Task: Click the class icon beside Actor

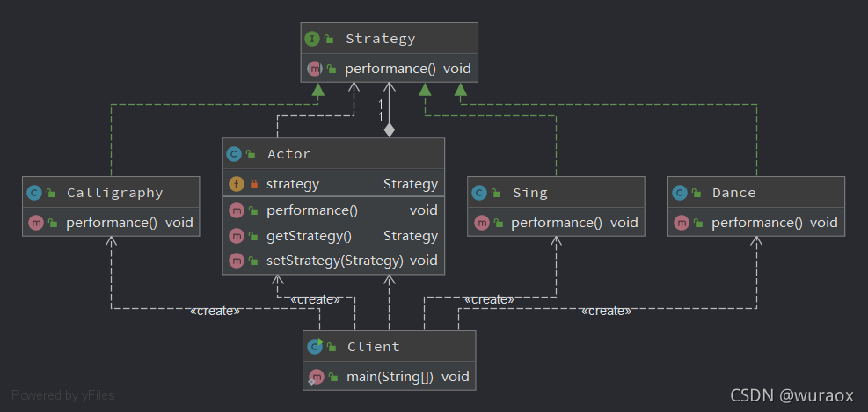Action: pyautogui.click(x=234, y=154)
